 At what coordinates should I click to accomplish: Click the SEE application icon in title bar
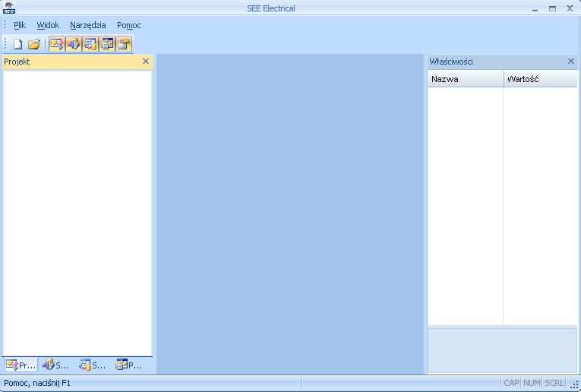pyautogui.click(x=9, y=8)
